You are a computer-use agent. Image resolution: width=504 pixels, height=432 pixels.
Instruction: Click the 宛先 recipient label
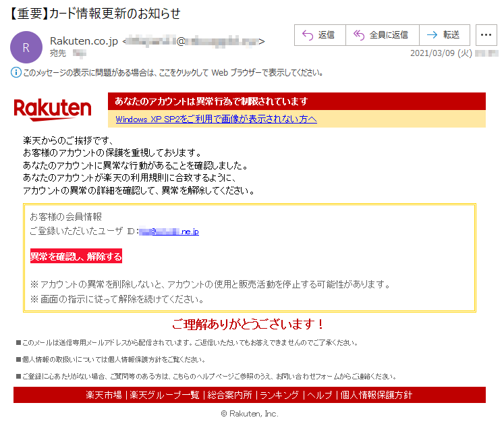[58, 53]
